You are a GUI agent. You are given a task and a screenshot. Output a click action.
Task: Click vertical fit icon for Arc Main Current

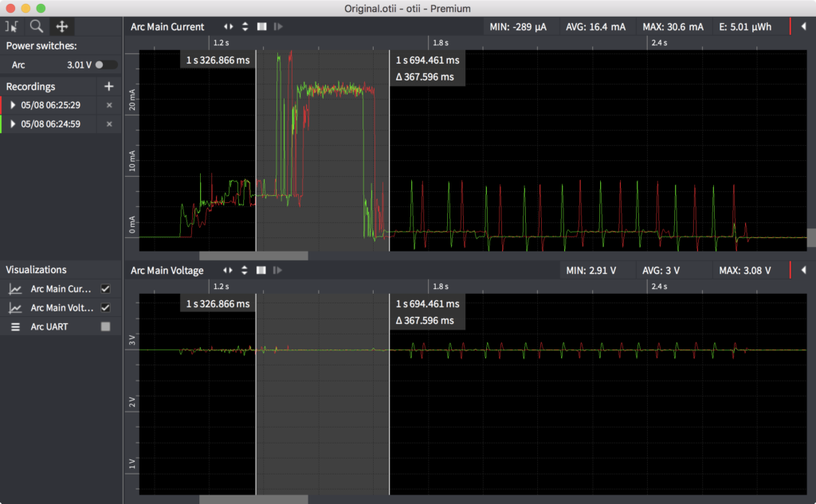[x=245, y=27]
